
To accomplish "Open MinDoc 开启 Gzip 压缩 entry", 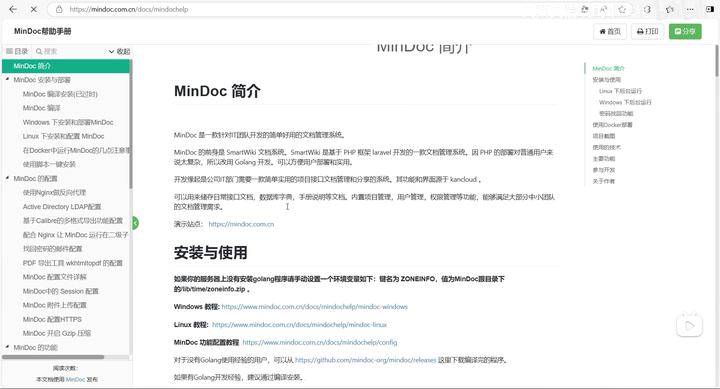I will click(x=57, y=333).
